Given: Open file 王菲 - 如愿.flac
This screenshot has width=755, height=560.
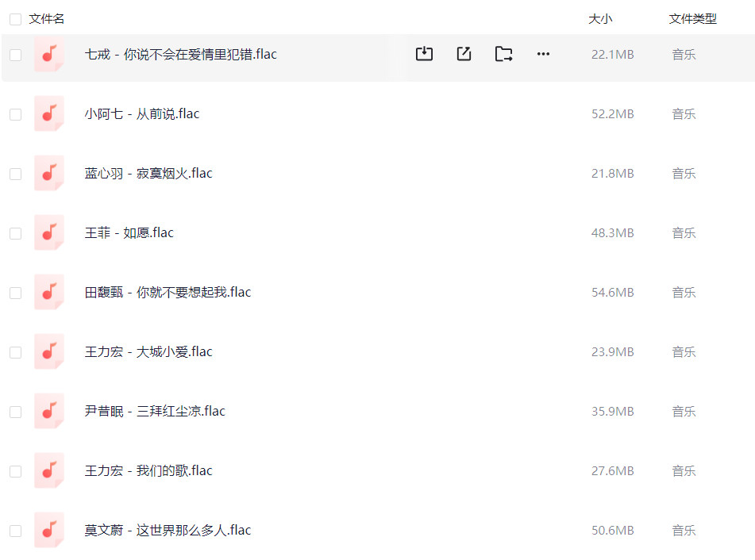Looking at the screenshot, I should pyautogui.click(x=129, y=233).
